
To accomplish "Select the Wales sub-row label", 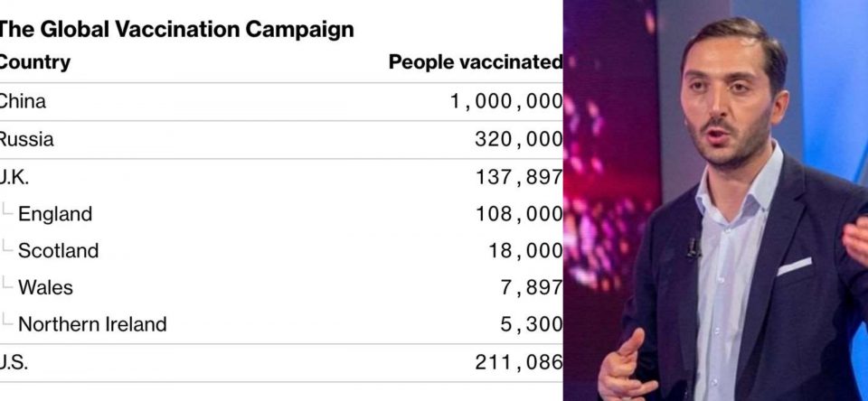I will [45, 287].
